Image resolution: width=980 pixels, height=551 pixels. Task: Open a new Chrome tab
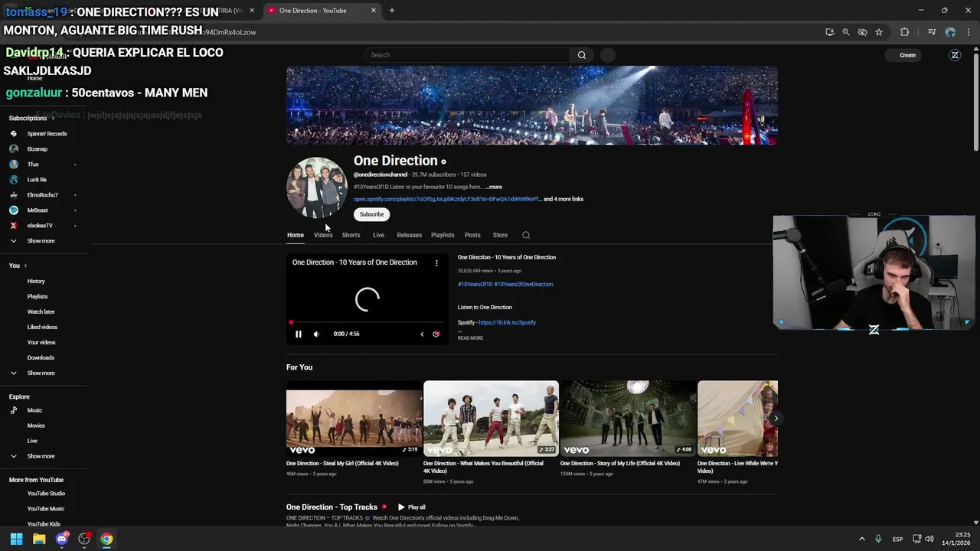click(x=392, y=11)
